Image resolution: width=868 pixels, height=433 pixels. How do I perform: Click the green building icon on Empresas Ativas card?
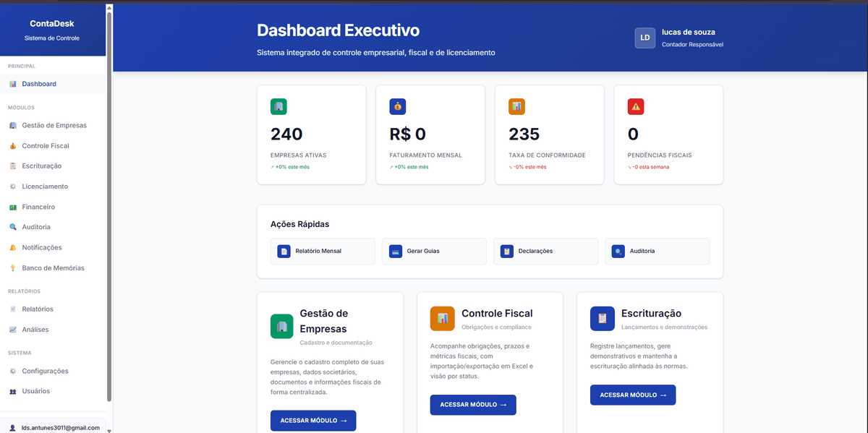point(278,106)
